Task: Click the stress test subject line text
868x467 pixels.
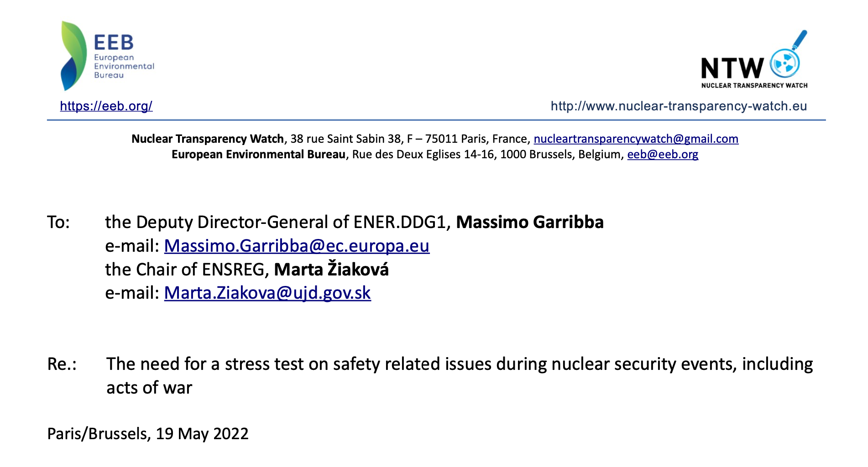Action: (x=460, y=376)
